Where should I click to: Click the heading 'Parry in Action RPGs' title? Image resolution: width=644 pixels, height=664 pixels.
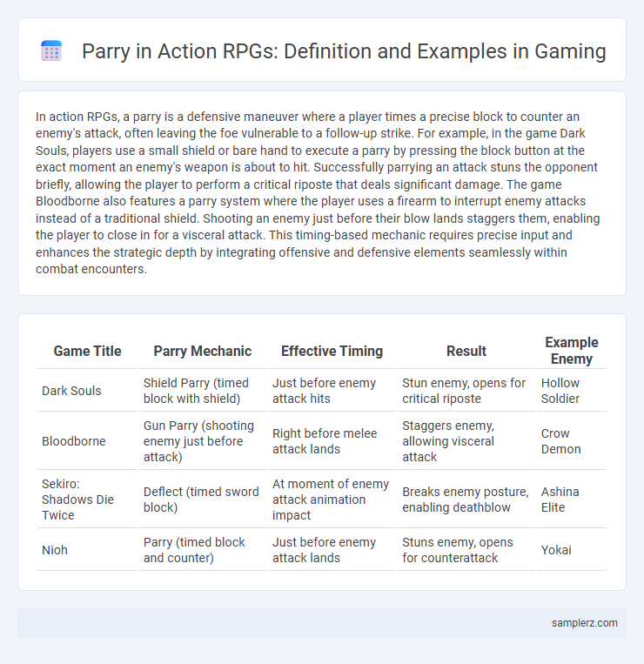point(344,51)
